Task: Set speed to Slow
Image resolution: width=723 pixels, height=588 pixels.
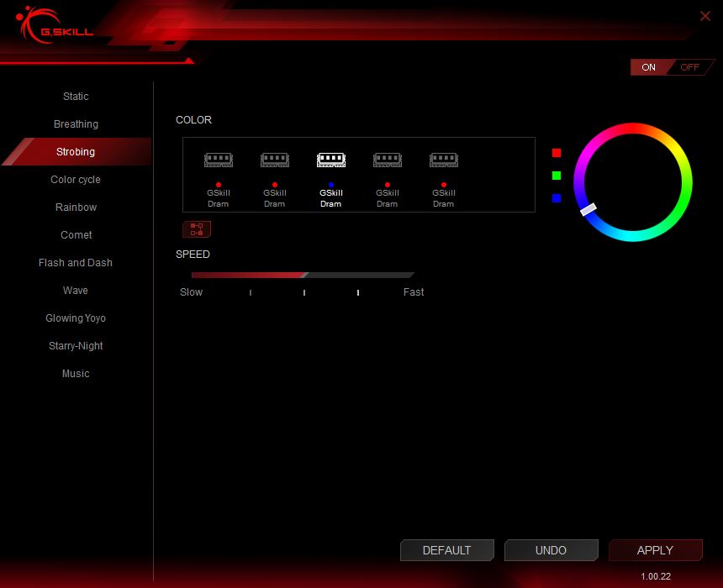Action: (x=192, y=292)
